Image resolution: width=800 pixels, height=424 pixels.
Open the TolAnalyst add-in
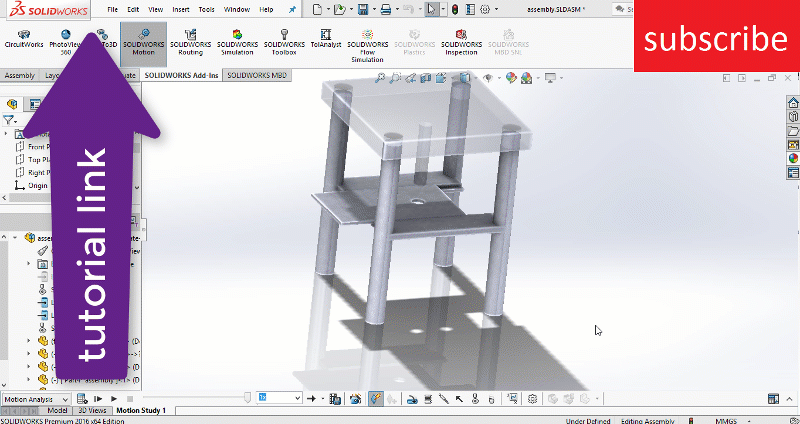tap(326, 39)
